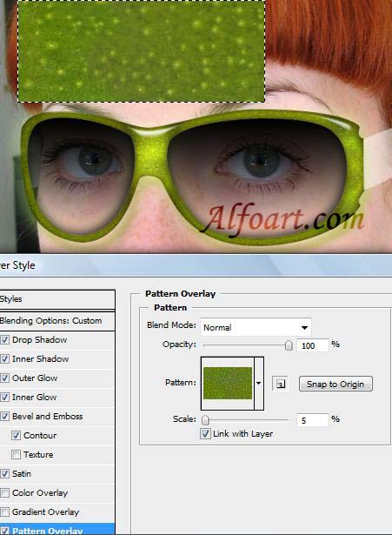Click the green pattern preview thumbnail

pos(228,383)
